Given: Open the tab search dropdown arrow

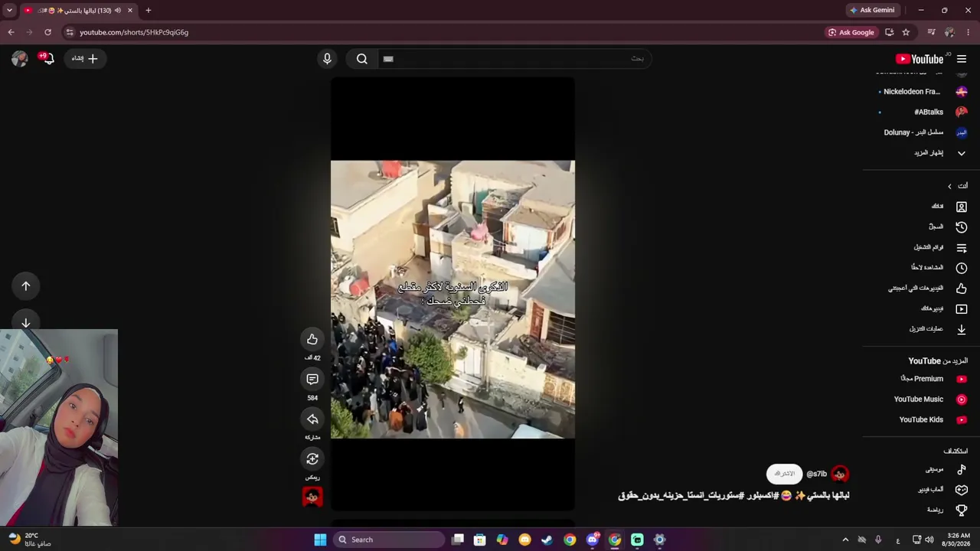Looking at the screenshot, I should click(x=9, y=10).
